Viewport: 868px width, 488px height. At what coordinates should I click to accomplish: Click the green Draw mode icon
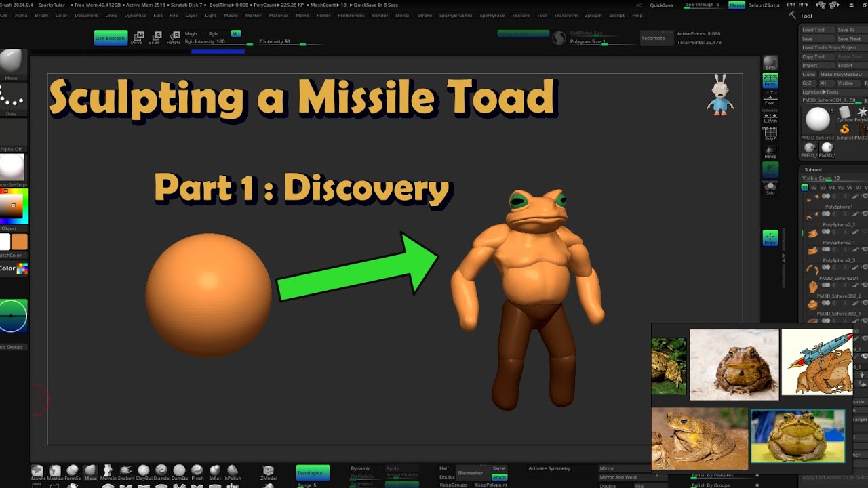(x=770, y=238)
